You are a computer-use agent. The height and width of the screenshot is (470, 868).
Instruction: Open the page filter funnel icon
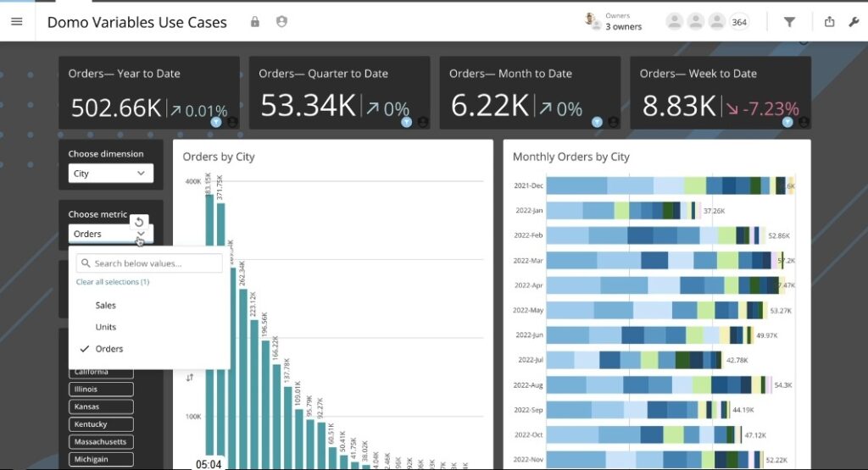click(x=789, y=22)
